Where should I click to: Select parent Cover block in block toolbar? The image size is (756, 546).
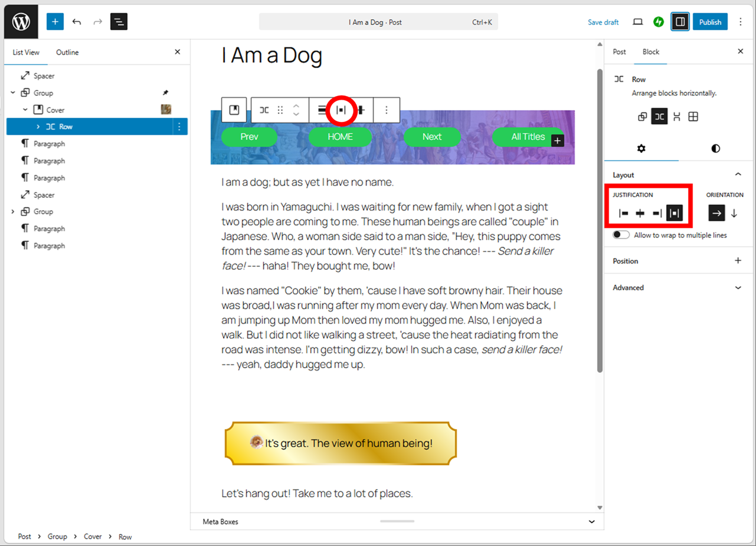coord(234,110)
